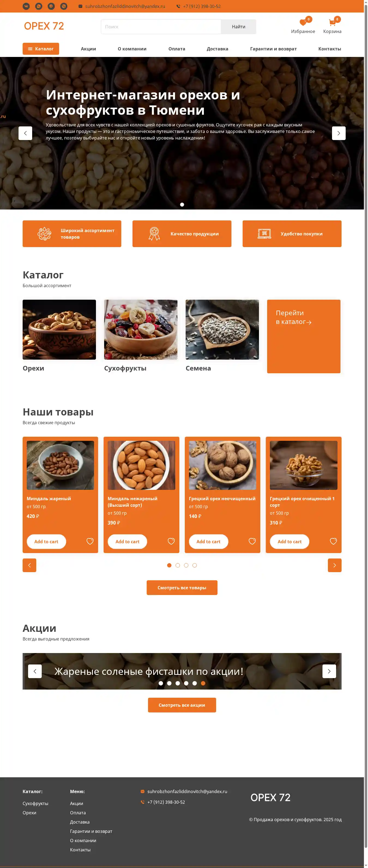The height and width of the screenshot is (868, 368).
Task: Open the Корзина shopping cart icon
Action: point(332,23)
